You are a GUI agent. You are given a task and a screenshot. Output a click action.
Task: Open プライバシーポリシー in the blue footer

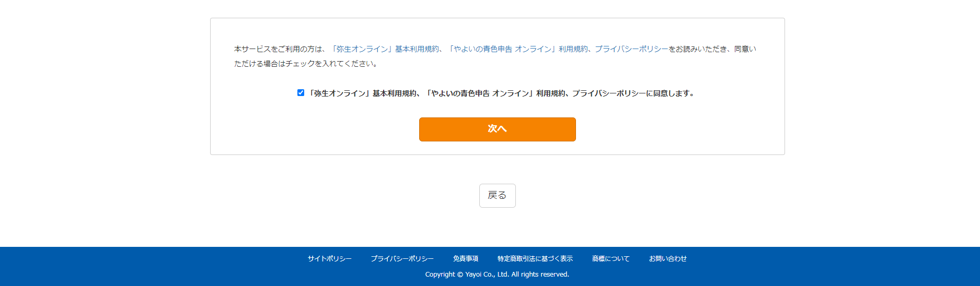coord(402,259)
